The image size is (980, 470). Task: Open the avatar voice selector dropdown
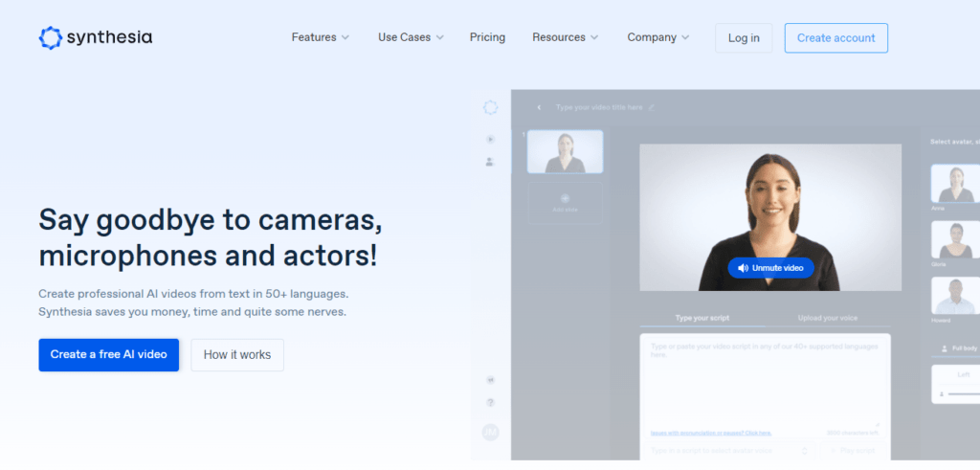729,451
